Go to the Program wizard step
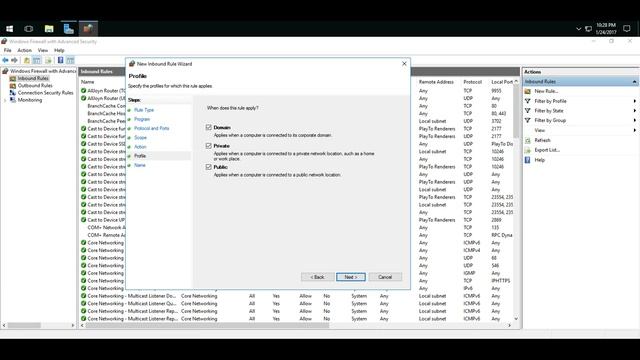 [x=142, y=119]
